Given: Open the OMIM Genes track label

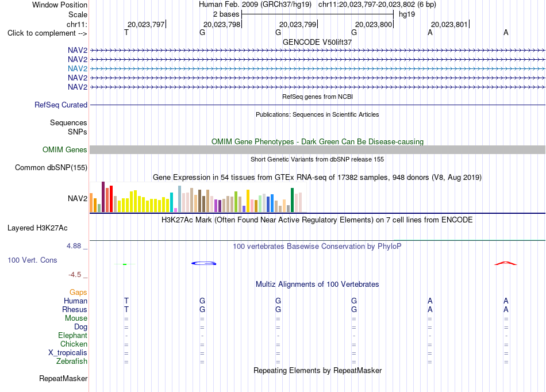Looking at the screenshot, I should [x=65, y=149].
